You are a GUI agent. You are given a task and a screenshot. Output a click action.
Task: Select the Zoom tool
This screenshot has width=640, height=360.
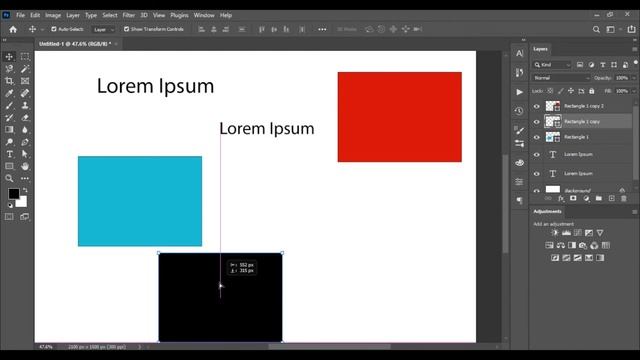[x=9, y=178]
